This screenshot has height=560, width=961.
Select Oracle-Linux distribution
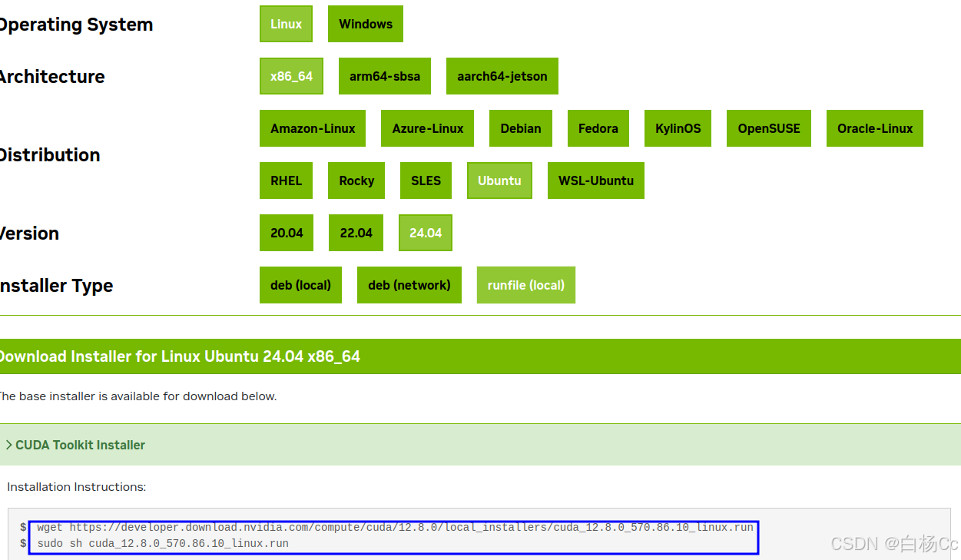tap(875, 128)
